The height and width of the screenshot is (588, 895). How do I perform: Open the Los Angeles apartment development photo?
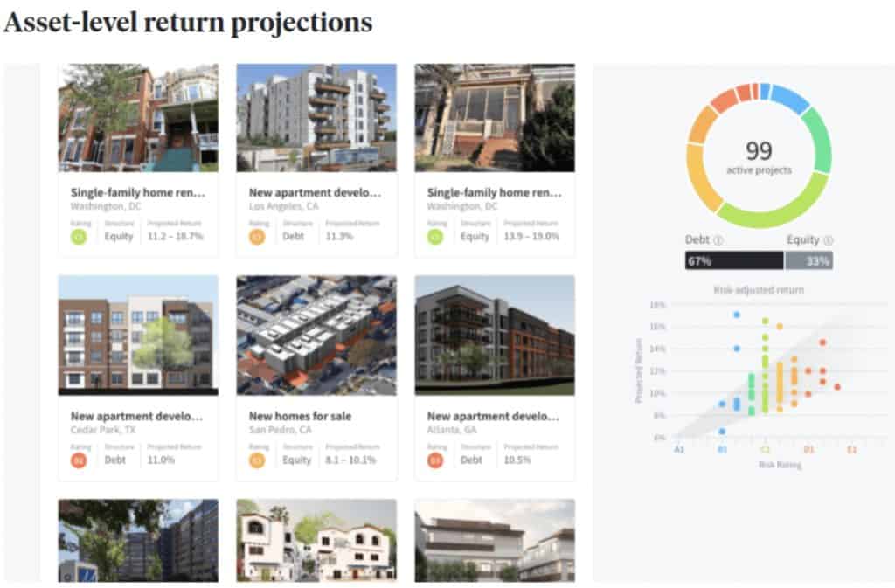[316, 117]
